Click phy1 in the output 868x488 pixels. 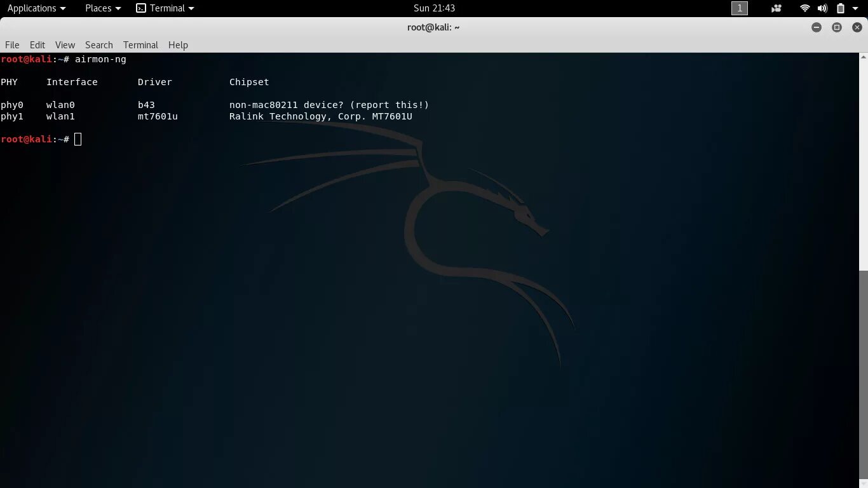12,116
